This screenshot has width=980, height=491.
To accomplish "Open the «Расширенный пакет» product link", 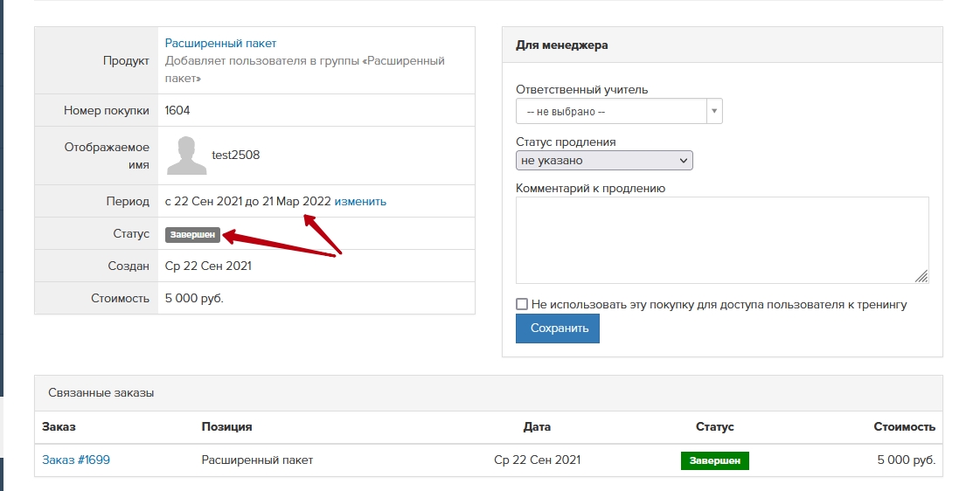I will (220, 43).
